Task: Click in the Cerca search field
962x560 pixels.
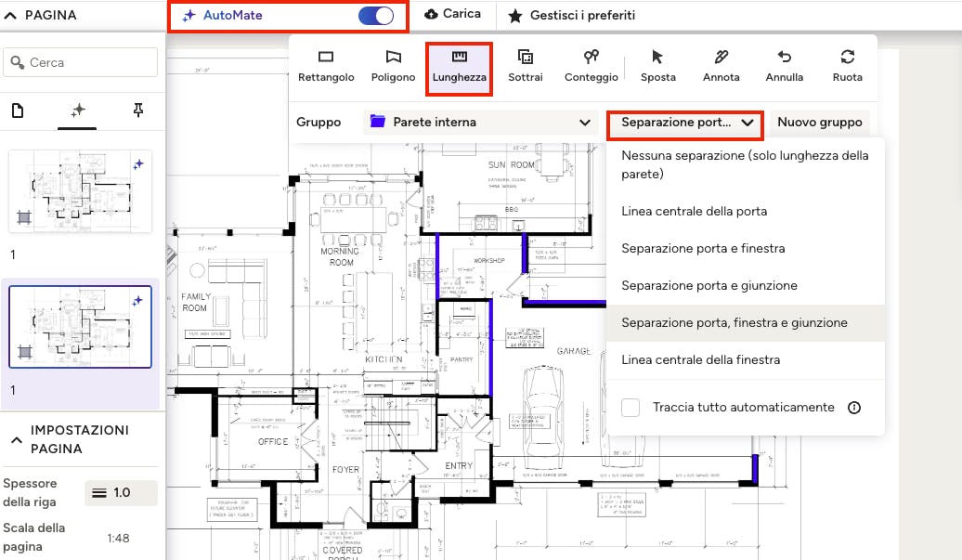Action: (81, 62)
